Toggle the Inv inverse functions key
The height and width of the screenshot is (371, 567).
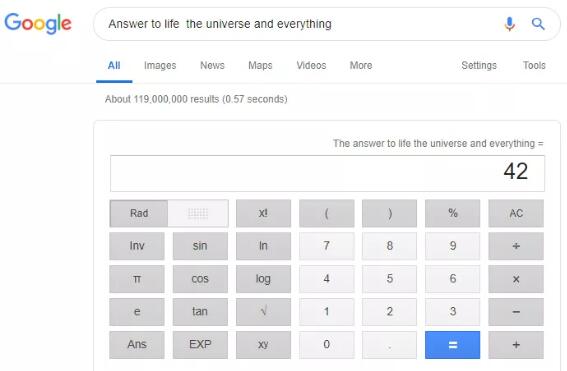pyautogui.click(x=137, y=246)
